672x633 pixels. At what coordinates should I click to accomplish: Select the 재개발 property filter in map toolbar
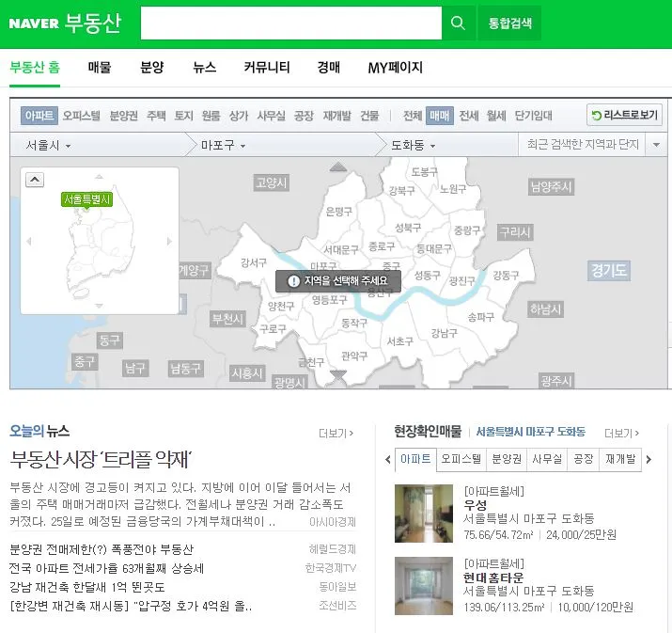coord(337,116)
